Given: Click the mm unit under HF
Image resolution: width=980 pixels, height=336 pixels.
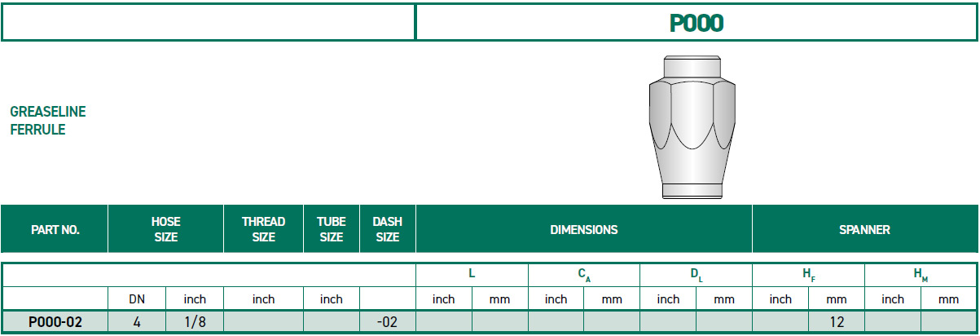Looking at the screenshot, I should point(837,299).
